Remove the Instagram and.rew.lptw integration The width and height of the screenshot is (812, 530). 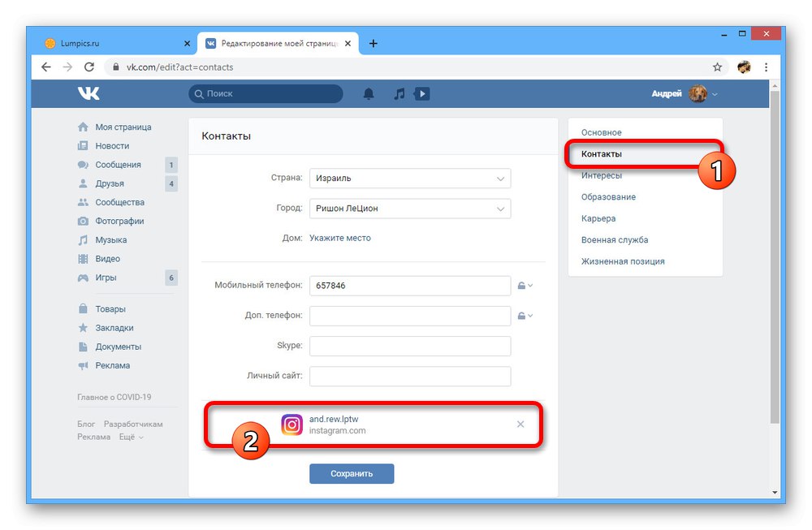click(x=520, y=424)
